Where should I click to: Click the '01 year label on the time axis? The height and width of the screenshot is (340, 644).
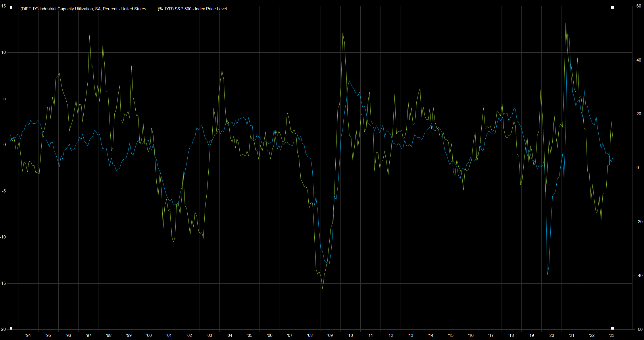pyautogui.click(x=169, y=335)
